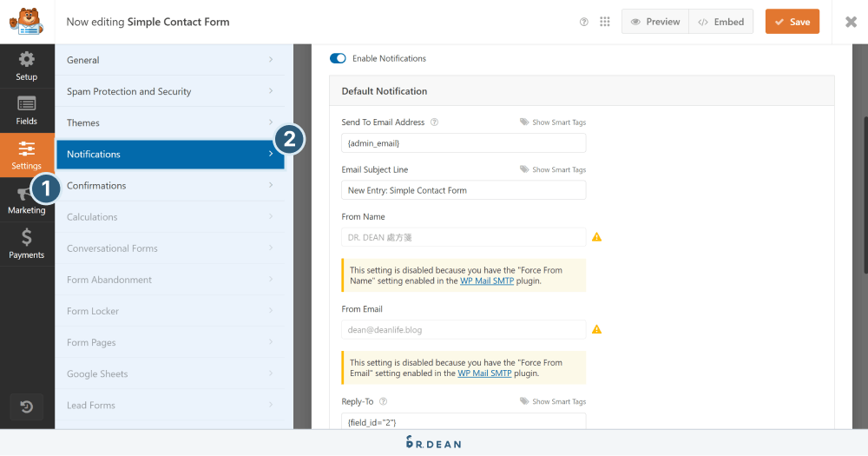The image size is (868, 456).
Task: Open WP Mail SMTP link in From Email notice
Action: coord(484,373)
